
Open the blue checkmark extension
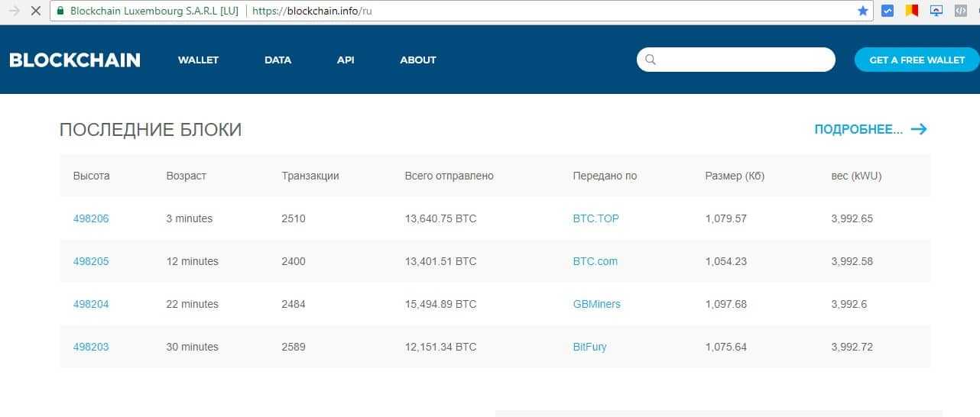(888, 11)
